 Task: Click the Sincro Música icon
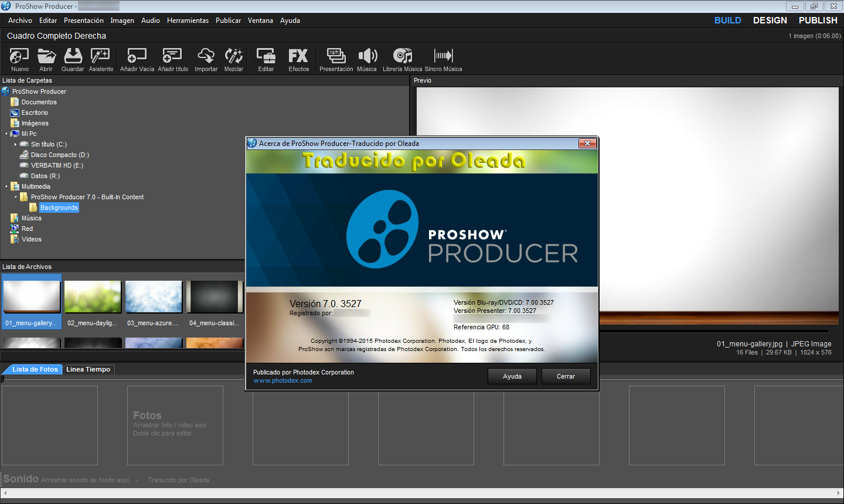click(x=444, y=60)
